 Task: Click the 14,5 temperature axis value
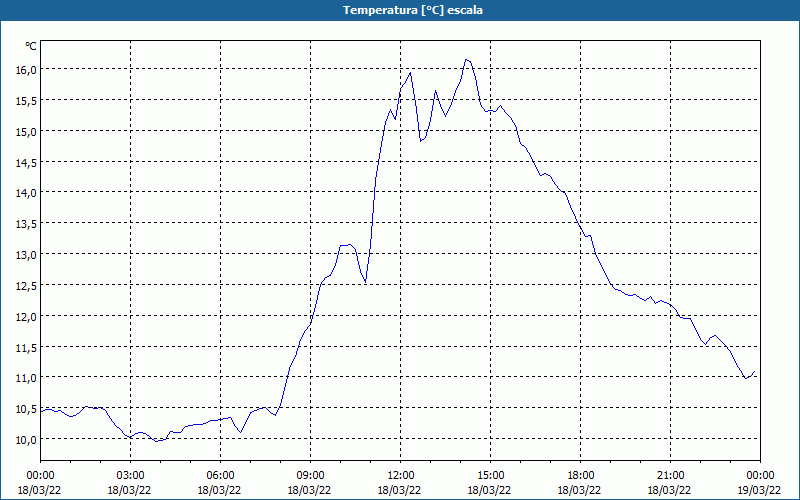coord(26,163)
